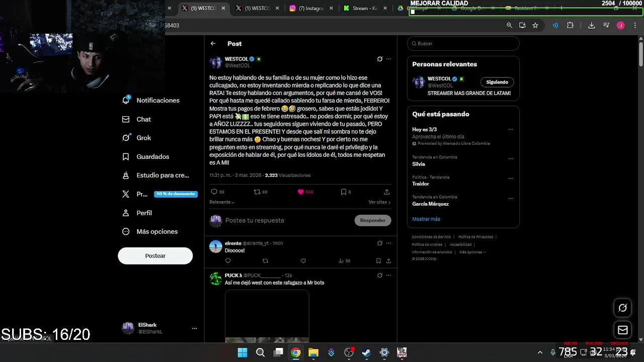This screenshot has width=644, height=362.
Task: Bookmark this page with star icon
Action: (x=535, y=25)
